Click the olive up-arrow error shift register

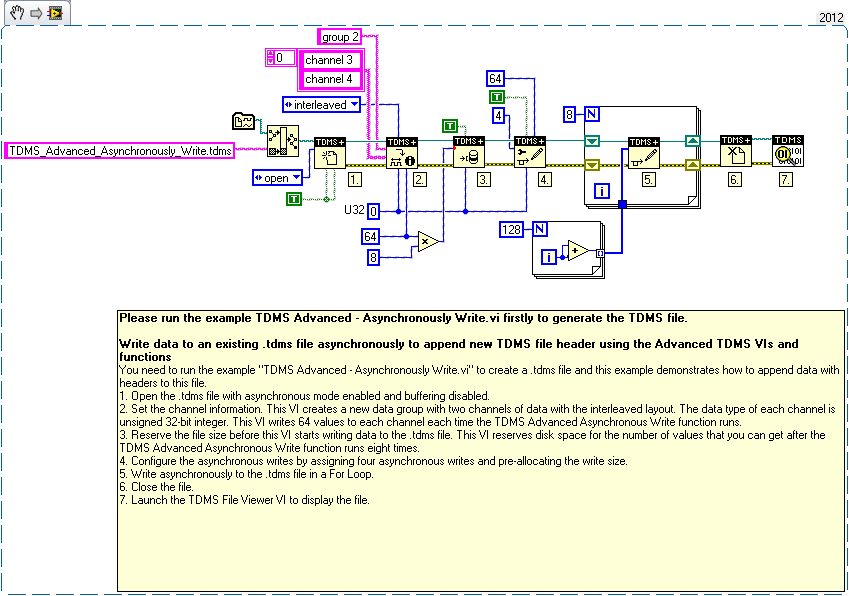(x=693, y=165)
